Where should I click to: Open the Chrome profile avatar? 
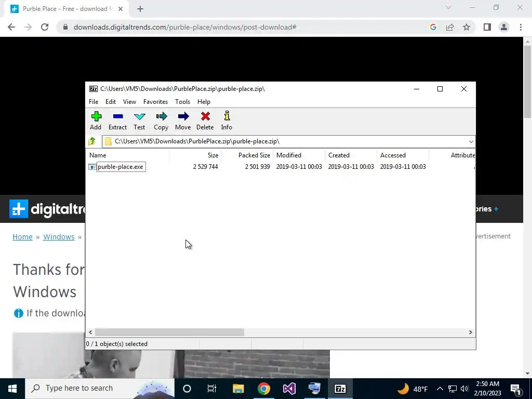click(504, 27)
